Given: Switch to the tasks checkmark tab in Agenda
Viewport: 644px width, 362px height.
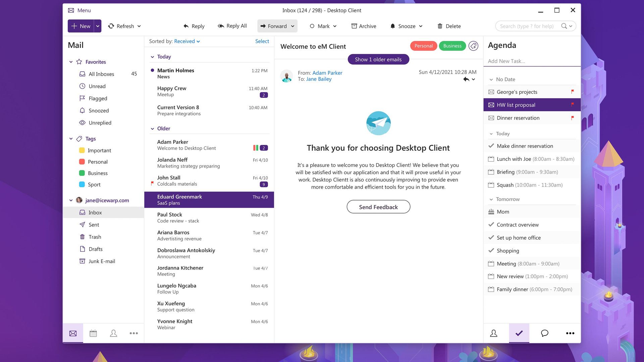Looking at the screenshot, I should tap(519, 333).
